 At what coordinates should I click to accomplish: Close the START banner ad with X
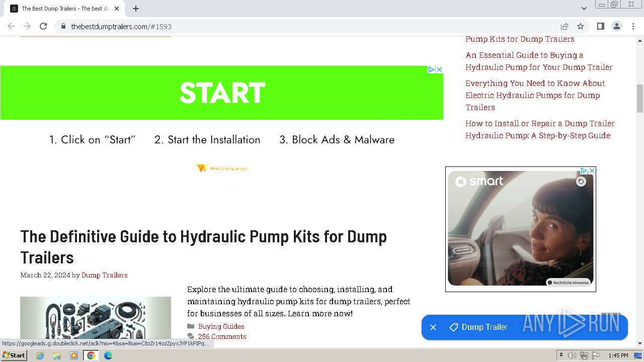[439, 70]
